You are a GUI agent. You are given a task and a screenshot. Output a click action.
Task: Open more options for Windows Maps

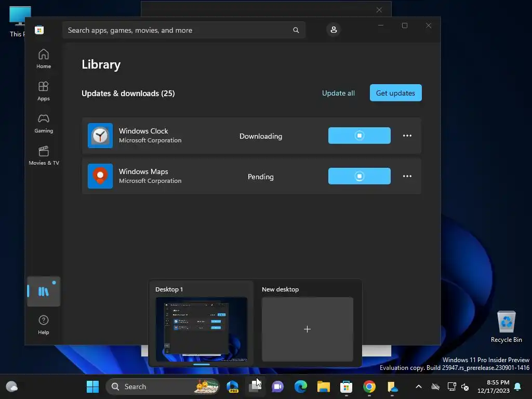(x=407, y=176)
